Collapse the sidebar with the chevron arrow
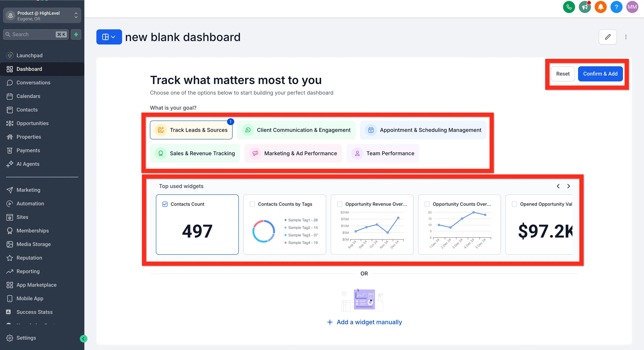 (x=83, y=339)
